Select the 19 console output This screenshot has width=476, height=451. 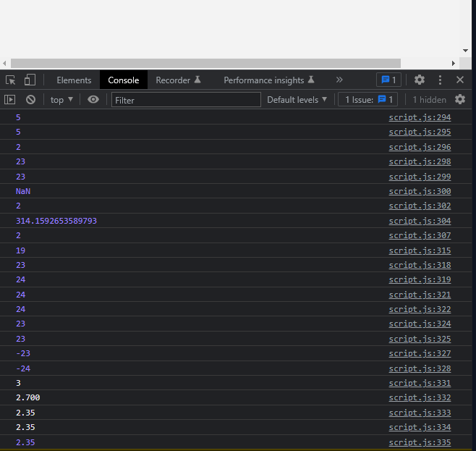pyautogui.click(x=21, y=251)
